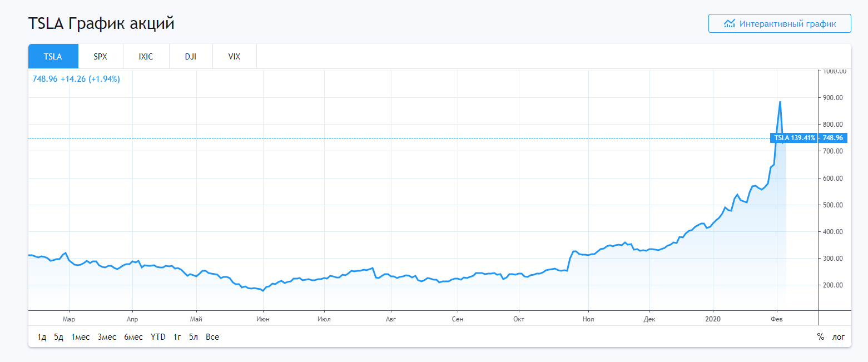The image size is (868, 362).
Task: Click the 748.96 +14.26 (+1.94%) quote text
Action: 76,79
